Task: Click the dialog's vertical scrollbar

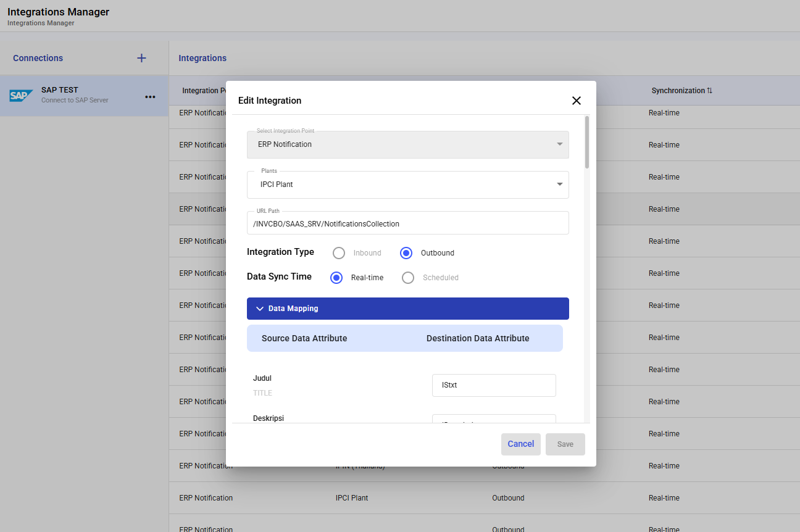Action: coord(587,142)
